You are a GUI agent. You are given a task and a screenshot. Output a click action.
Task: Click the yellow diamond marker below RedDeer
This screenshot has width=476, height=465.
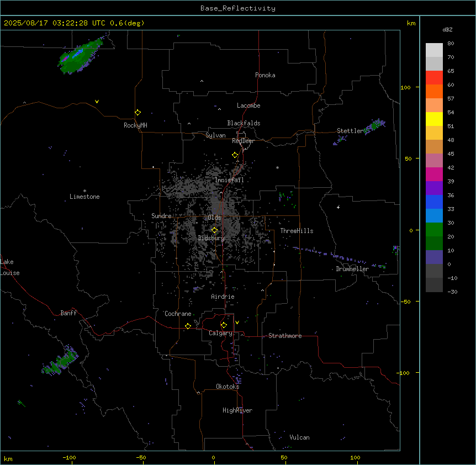(x=235, y=155)
